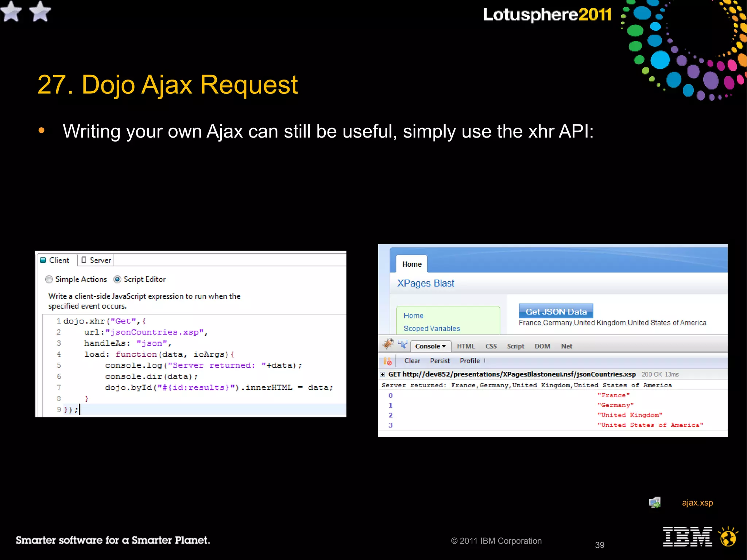Click the handleAs "json" code line
747x560 pixels.
point(128,343)
